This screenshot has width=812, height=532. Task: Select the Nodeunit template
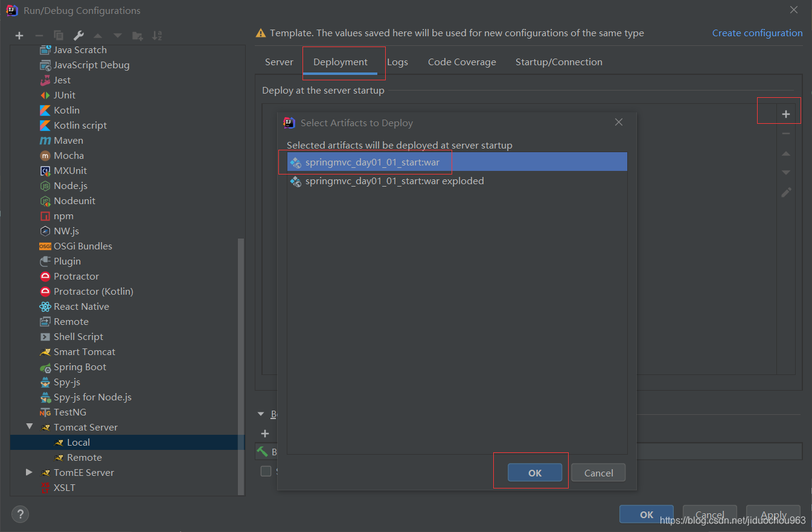click(68, 201)
